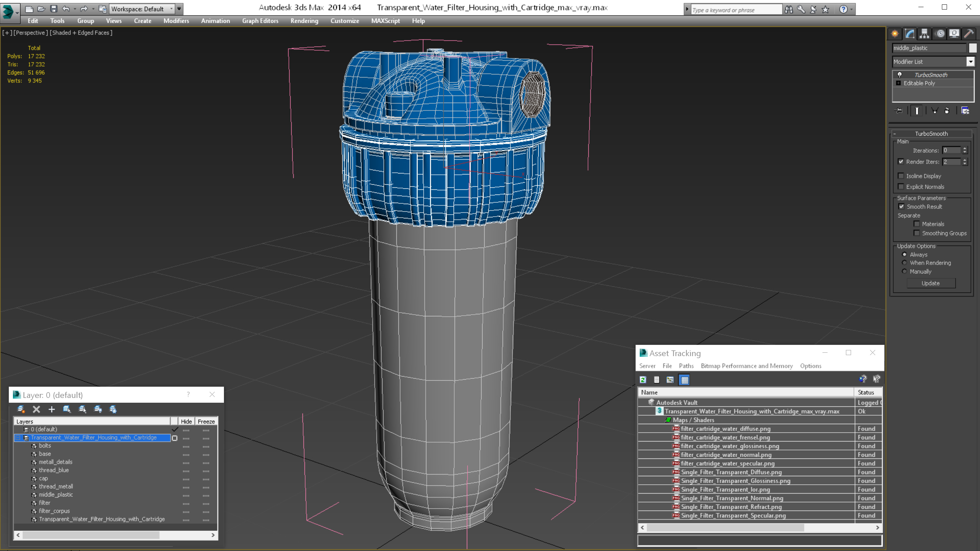Click the tree view icon in Asset Tracking toolbar
Viewport: 980px width, 551px height.
pos(670,380)
